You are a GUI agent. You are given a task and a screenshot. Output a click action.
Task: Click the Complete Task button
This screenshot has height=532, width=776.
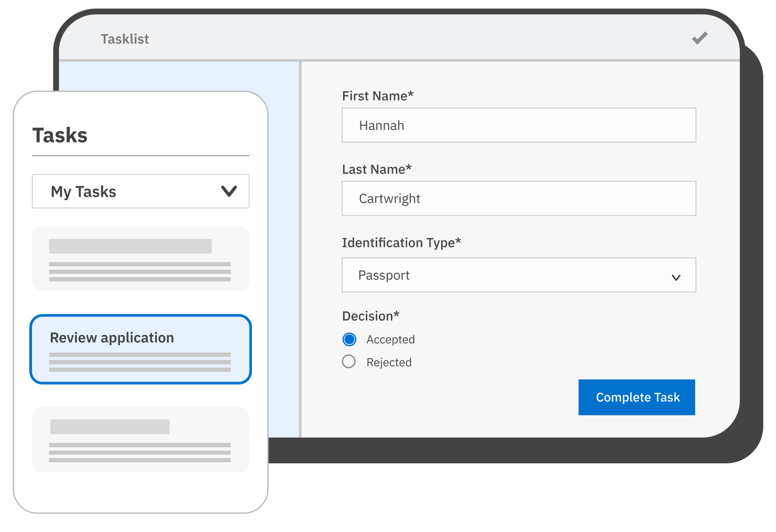637,397
